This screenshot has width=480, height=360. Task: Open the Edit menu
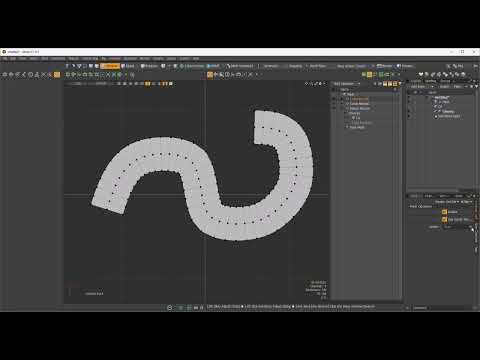coord(13,59)
